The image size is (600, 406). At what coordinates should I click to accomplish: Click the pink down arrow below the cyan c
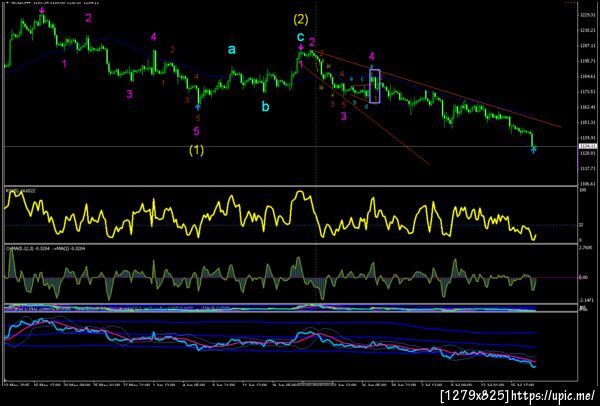point(301,47)
